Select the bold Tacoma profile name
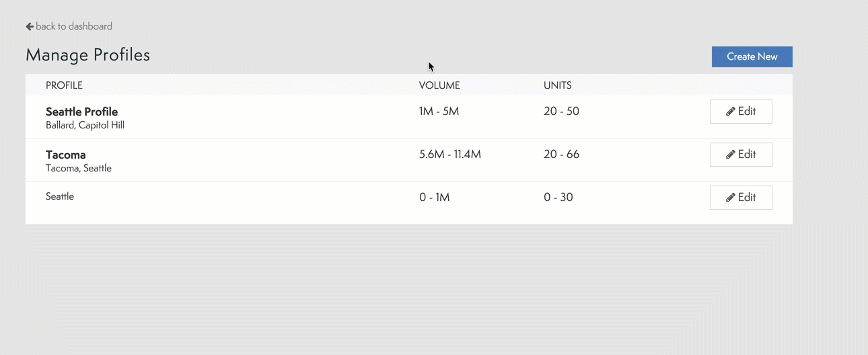 pos(66,155)
